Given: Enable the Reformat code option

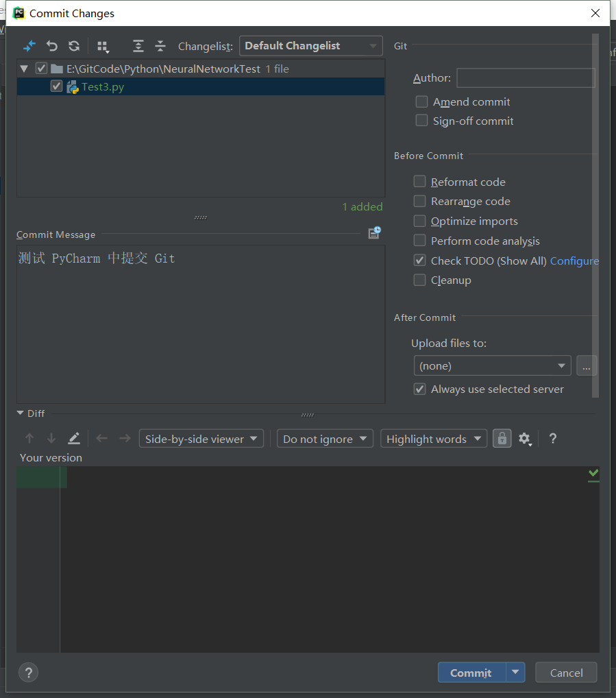Looking at the screenshot, I should pyautogui.click(x=419, y=181).
